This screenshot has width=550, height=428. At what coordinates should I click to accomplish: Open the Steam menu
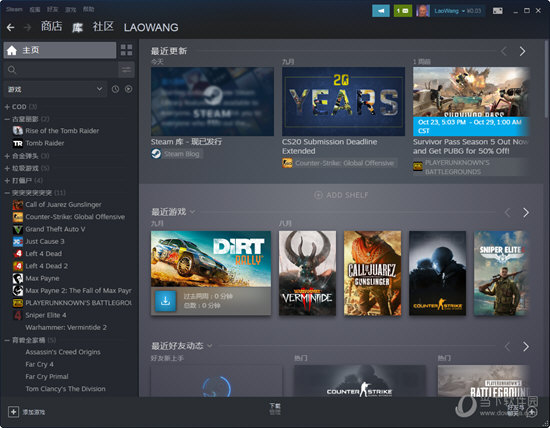pos(14,9)
